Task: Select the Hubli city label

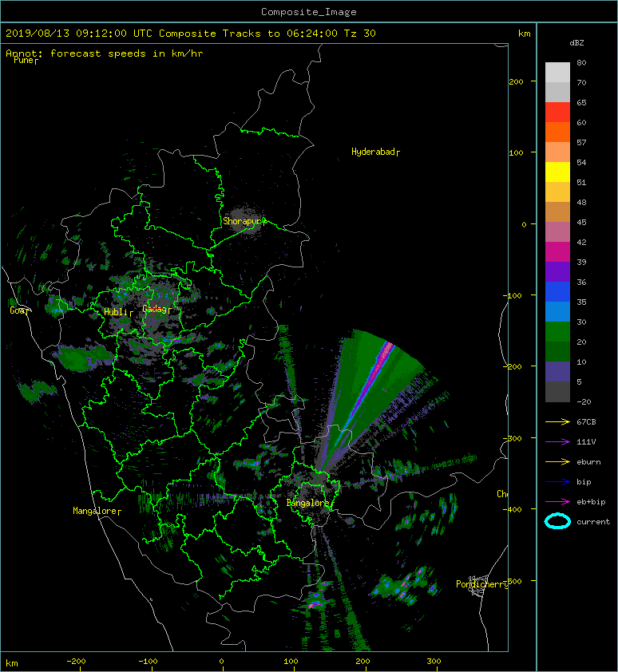Action: (x=115, y=312)
